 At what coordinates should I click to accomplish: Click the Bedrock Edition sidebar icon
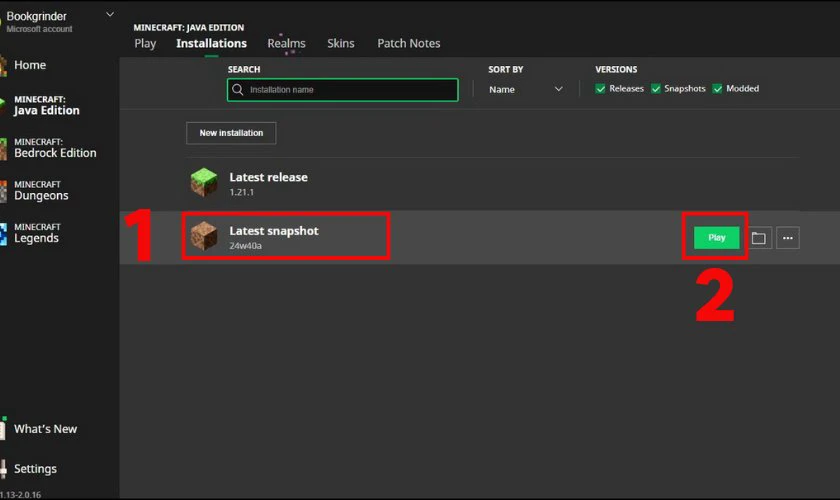[x=3, y=148]
